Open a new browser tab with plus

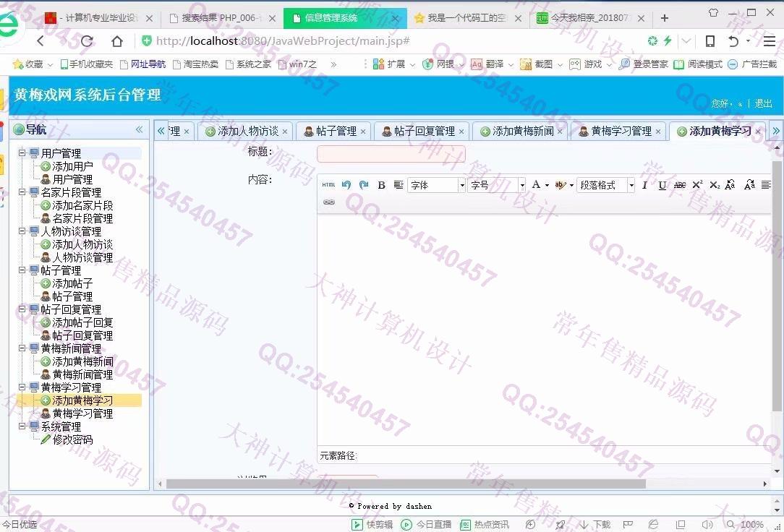tap(665, 18)
